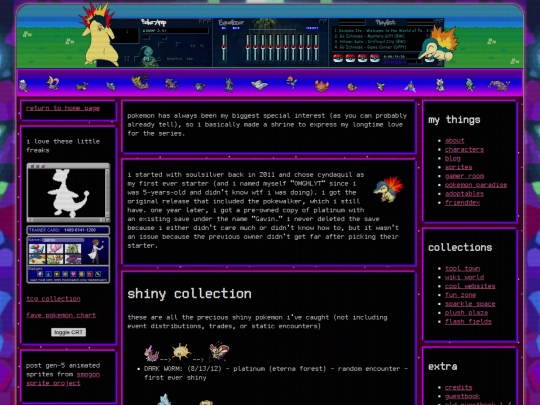Select track 2 Mystery Gift (BW)

click(x=382, y=36)
